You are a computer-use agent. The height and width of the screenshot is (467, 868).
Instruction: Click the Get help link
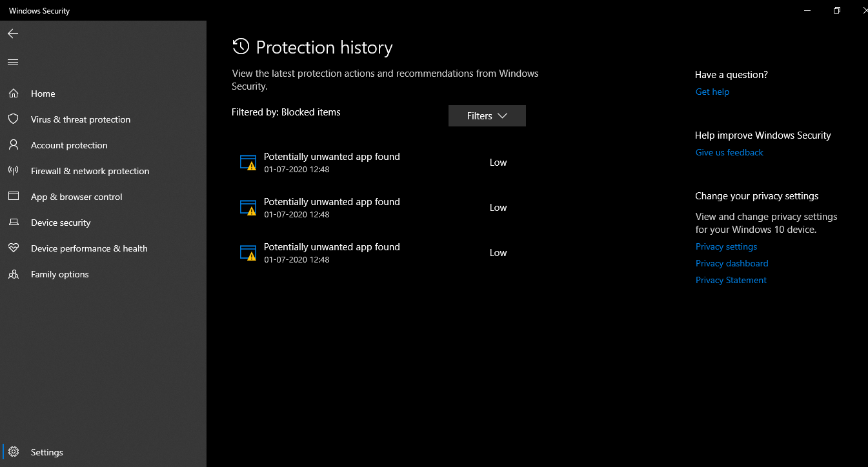point(712,92)
